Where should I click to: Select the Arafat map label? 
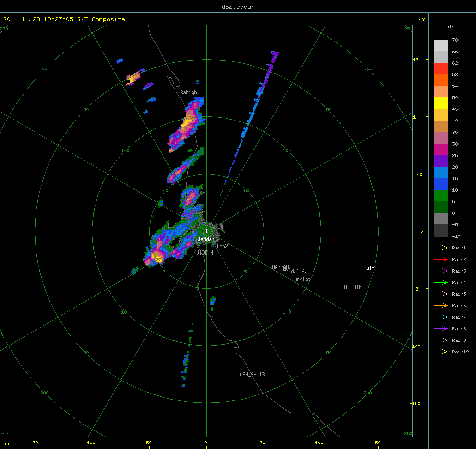302,279
